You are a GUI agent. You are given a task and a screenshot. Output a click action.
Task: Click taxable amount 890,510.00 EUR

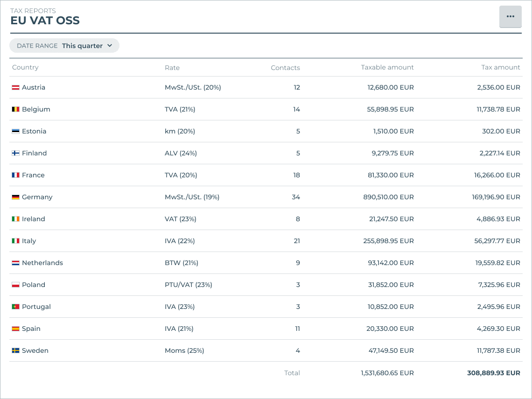coord(388,197)
